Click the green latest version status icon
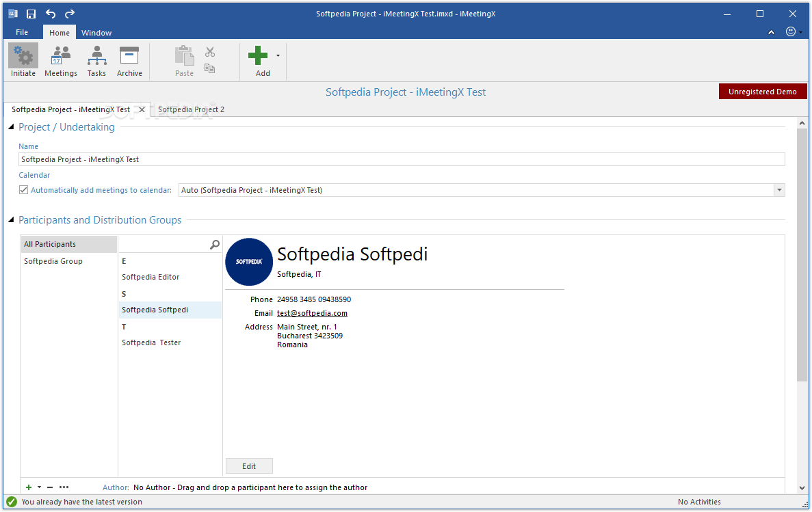 pos(12,502)
